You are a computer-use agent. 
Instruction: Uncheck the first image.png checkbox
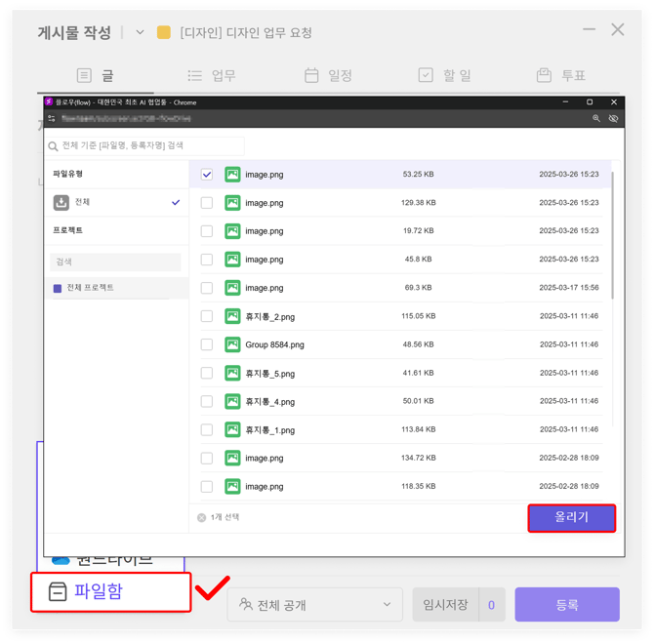coord(207,175)
